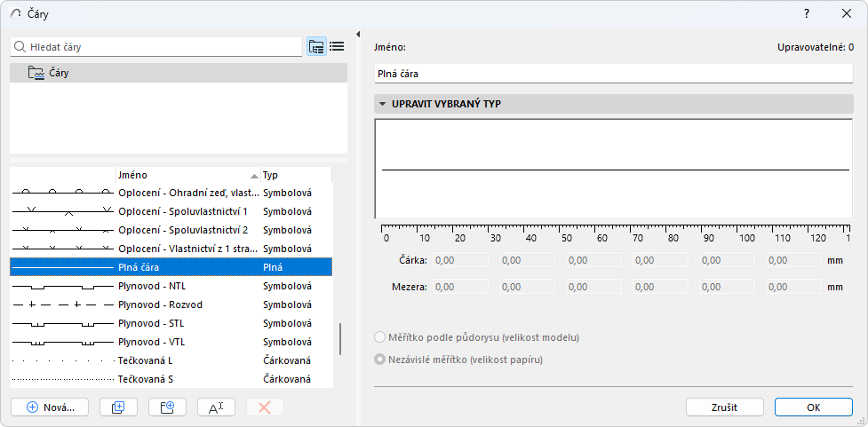Select Tečkovaná L line type
Image resolution: width=868 pixels, height=427 pixels.
click(x=171, y=360)
